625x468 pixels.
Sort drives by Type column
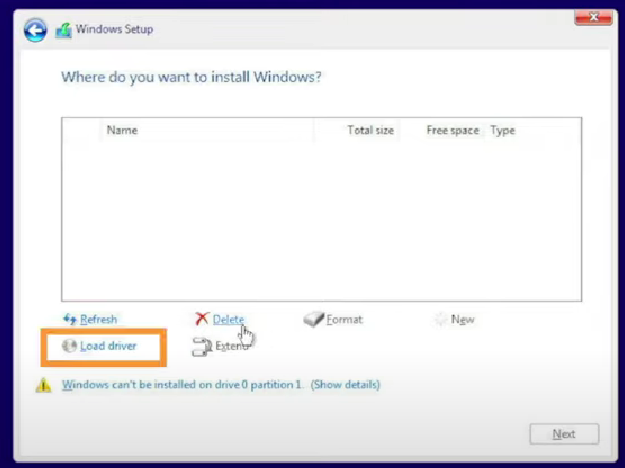coord(503,130)
